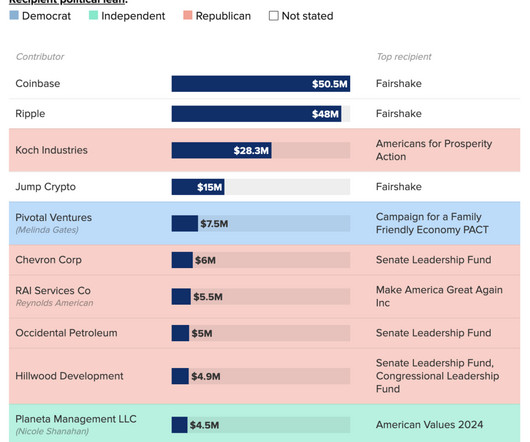This screenshot has height=442, width=530.
Task: Select the Not stated legend label
Action: tap(308, 16)
